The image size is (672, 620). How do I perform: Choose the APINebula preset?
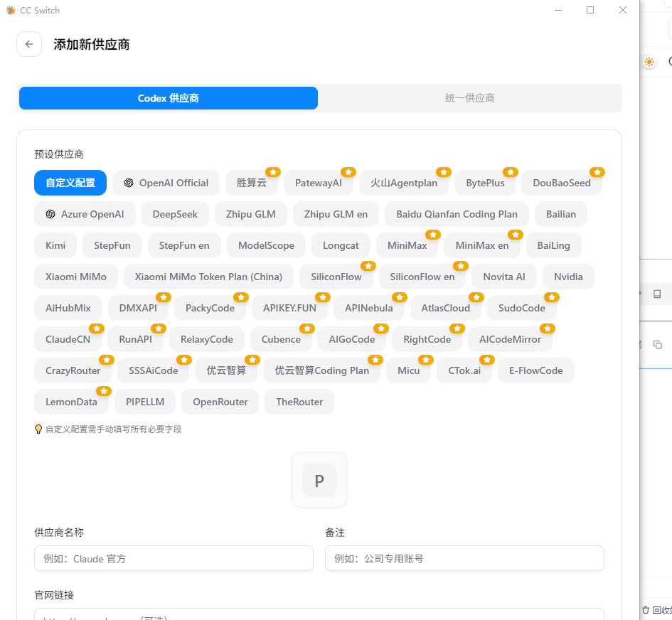point(369,308)
